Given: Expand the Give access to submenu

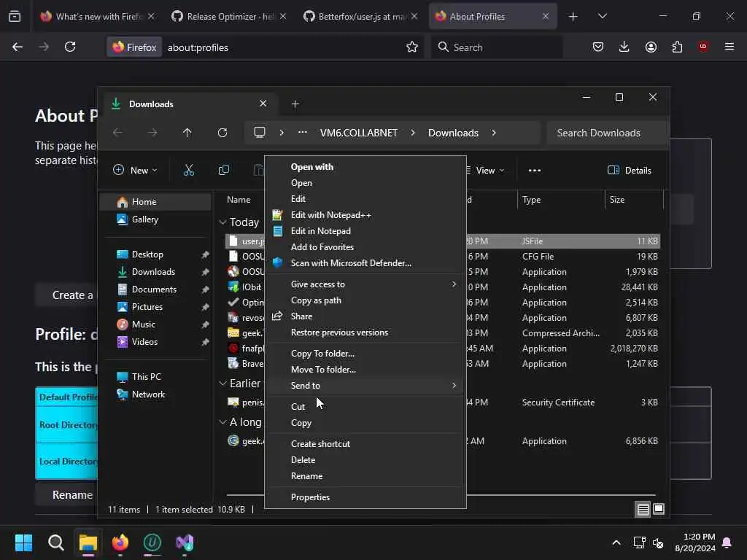Looking at the screenshot, I should 365,284.
